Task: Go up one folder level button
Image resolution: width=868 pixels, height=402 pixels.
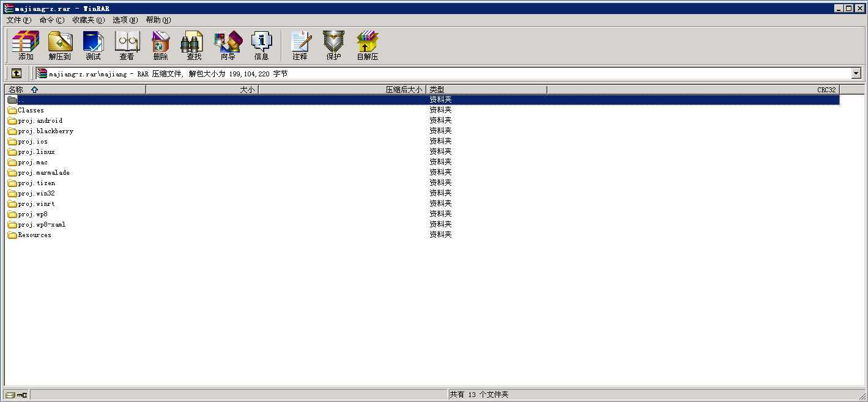Action: point(17,73)
